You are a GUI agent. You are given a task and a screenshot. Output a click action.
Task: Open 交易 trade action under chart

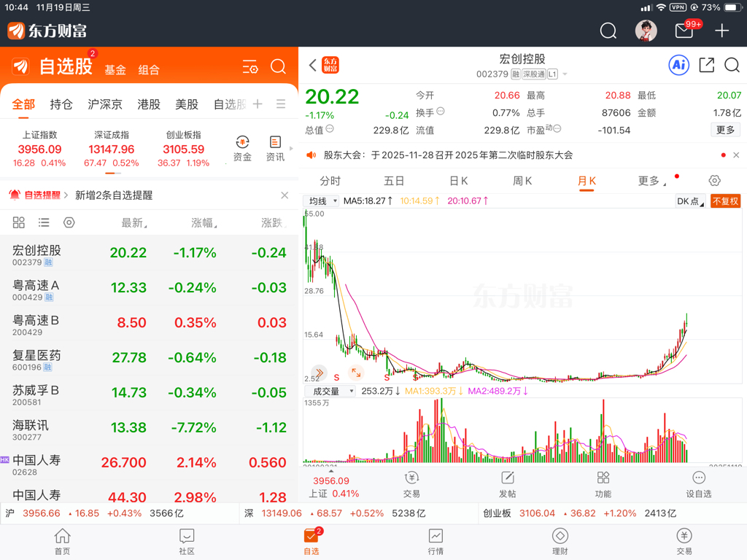point(411,484)
